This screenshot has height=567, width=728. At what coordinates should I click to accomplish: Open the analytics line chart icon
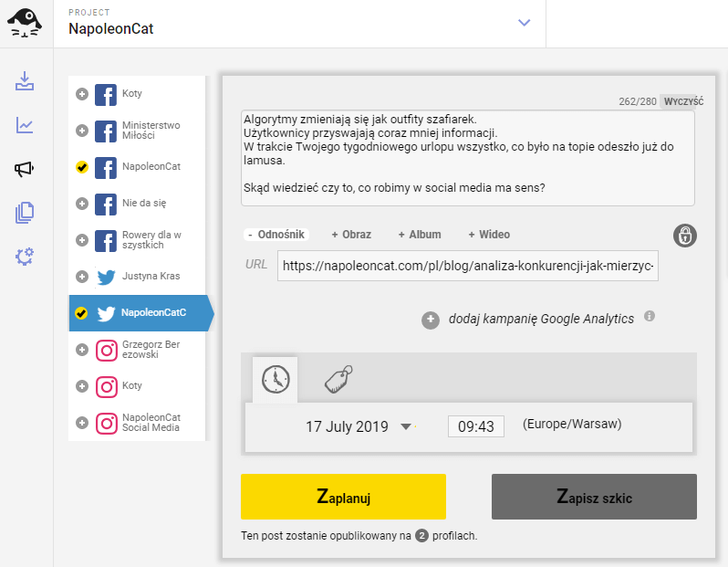pos(25,124)
